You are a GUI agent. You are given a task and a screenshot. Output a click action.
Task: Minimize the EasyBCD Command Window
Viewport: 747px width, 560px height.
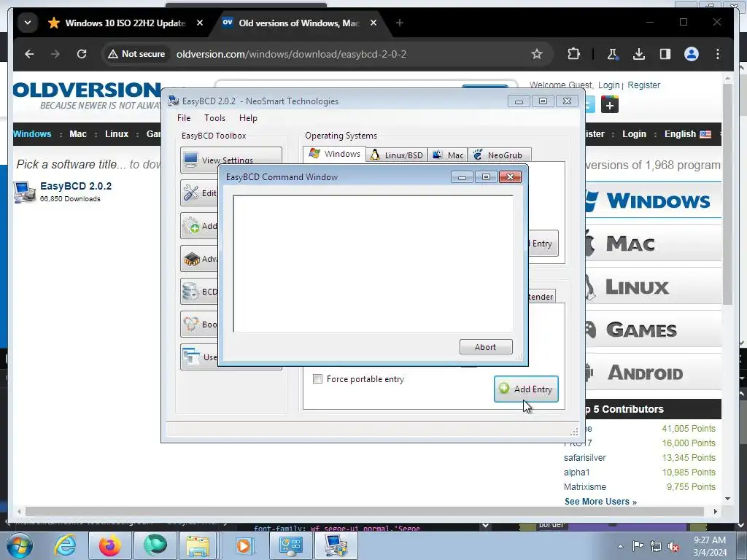462,177
